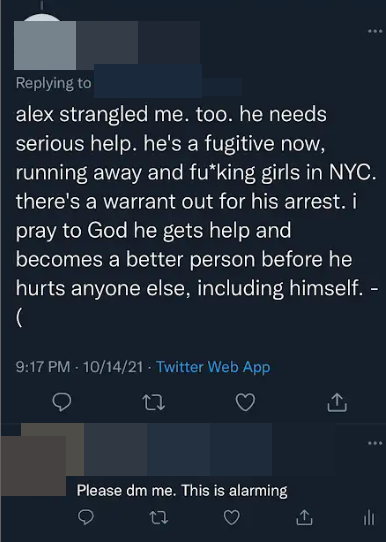Image resolution: width=386 pixels, height=542 pixels.
Task: Open the 'Please dm me. This is alarming' reply
Action: [182, 490]
